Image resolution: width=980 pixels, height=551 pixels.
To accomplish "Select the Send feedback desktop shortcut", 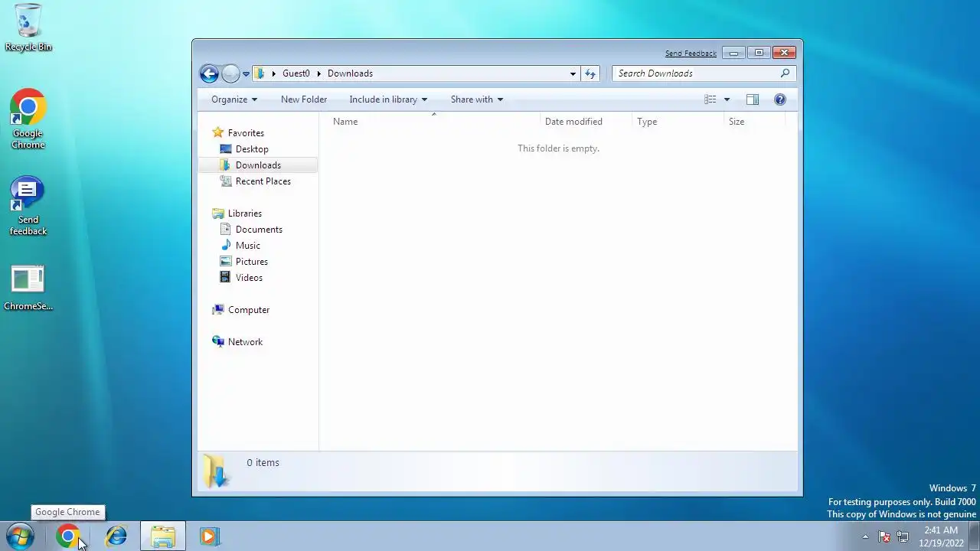I will pyautogui.click(x=28, y=207).
